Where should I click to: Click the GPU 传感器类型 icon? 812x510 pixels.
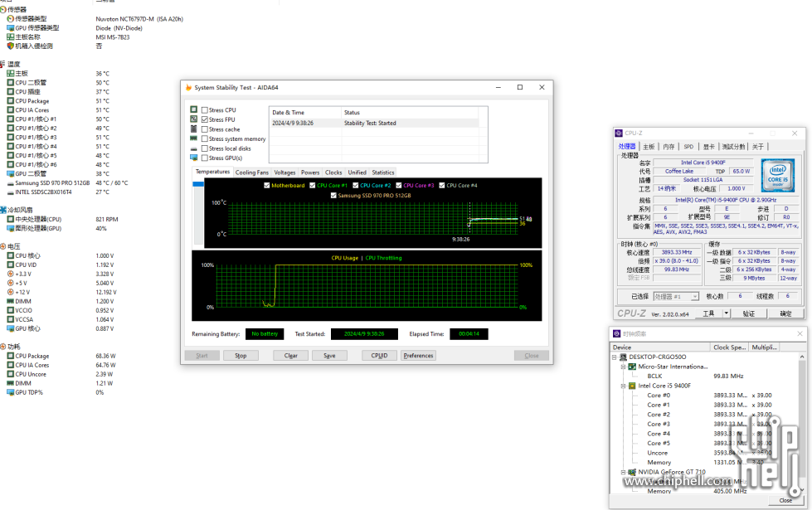point(10,28)
